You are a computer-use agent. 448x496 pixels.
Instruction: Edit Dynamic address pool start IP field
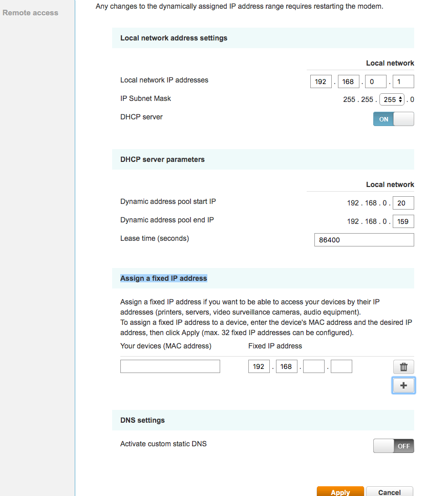pos(403,203)
